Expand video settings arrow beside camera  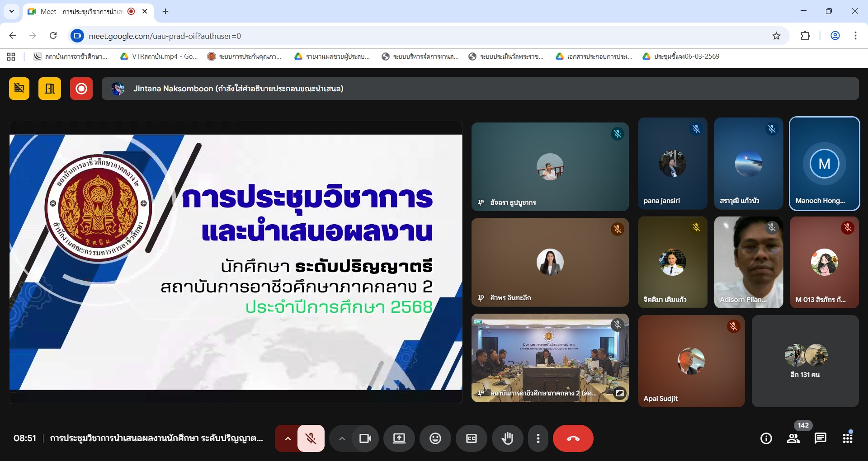342,438
